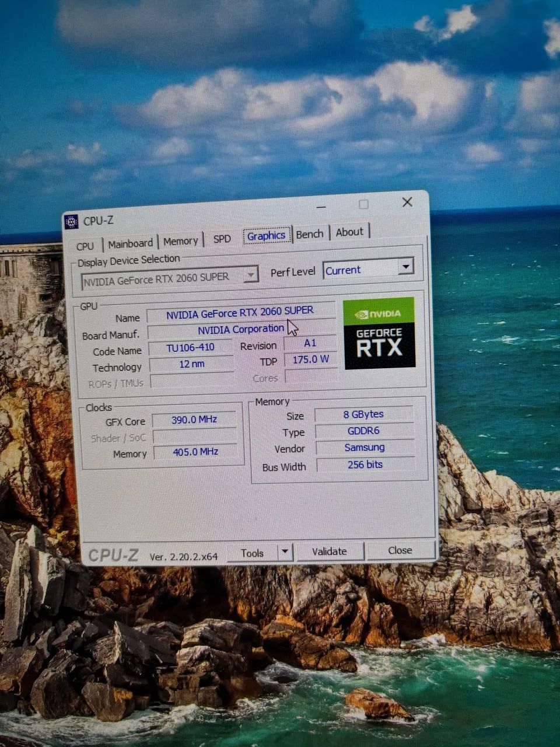Image resolution: width=560 pixels, height=747 pixels.
Task: Close the CPU-Z window with X
Action: coord(407,202)
